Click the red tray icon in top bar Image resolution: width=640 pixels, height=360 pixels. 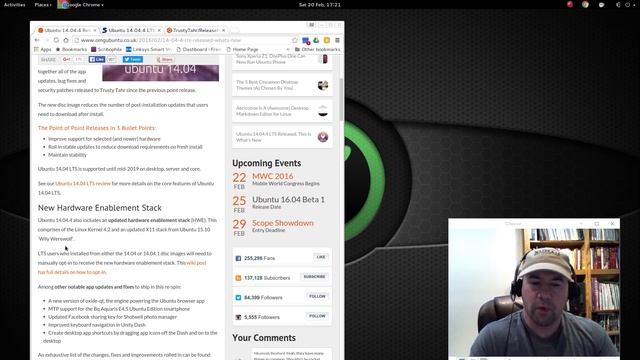570,4
